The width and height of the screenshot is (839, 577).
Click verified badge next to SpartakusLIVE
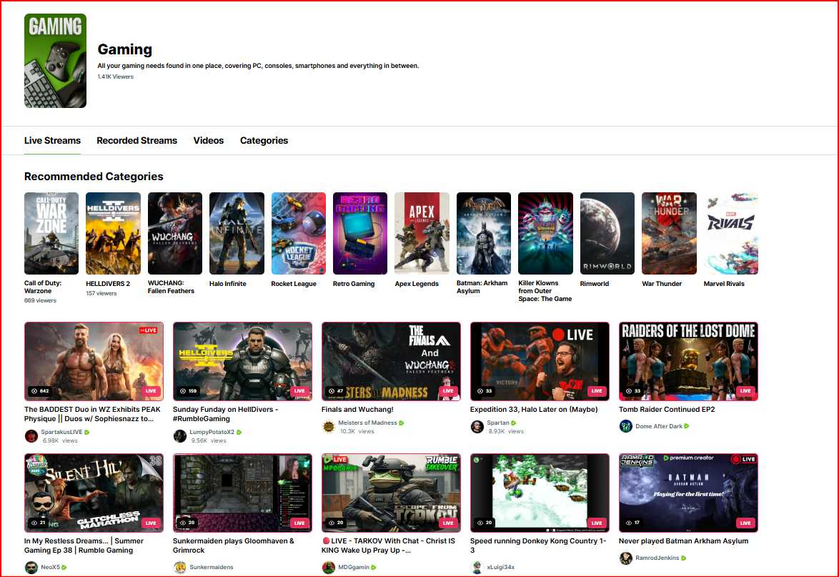[x=87, y=432]
